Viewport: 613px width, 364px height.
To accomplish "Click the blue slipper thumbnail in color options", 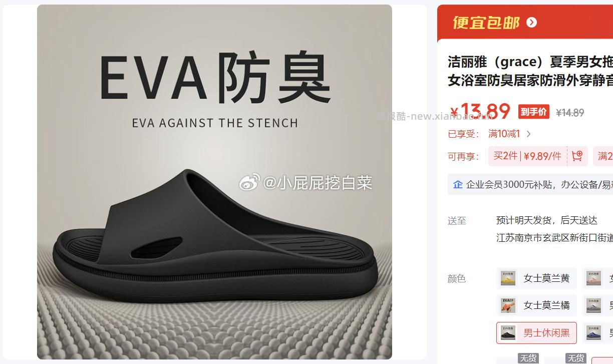I will tap(594, 332).
